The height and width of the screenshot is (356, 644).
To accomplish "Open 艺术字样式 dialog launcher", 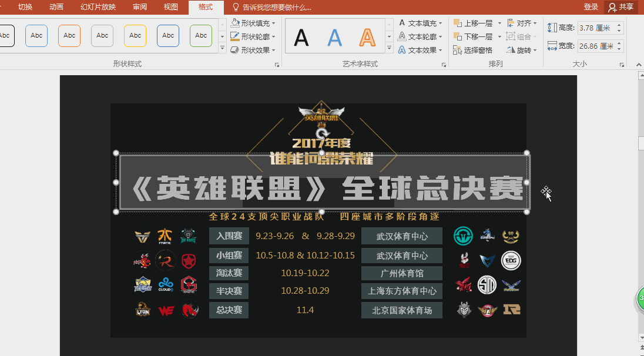I will click(x=444, y=65).
